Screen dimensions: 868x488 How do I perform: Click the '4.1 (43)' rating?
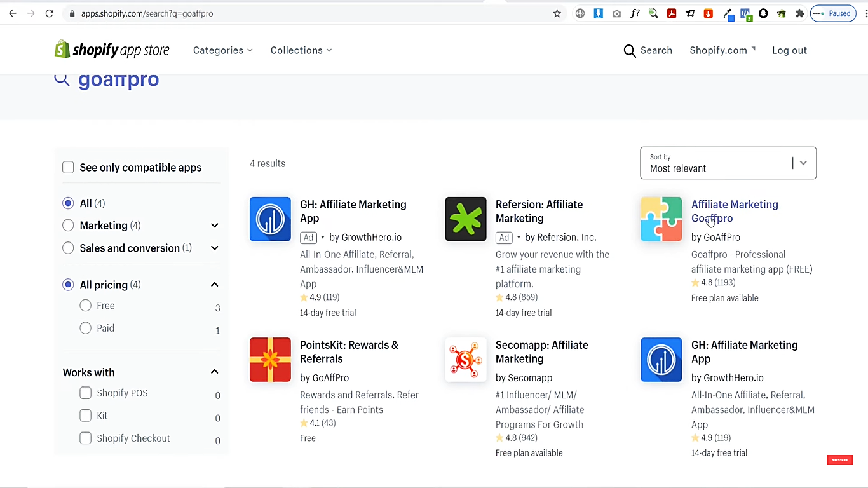click(318, 423)
